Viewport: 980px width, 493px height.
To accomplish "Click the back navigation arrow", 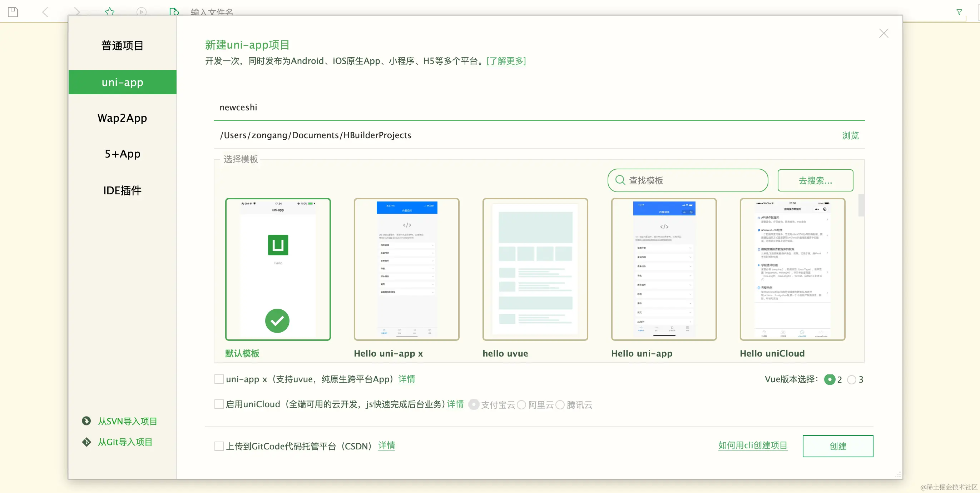I will [x=45, y=11].
